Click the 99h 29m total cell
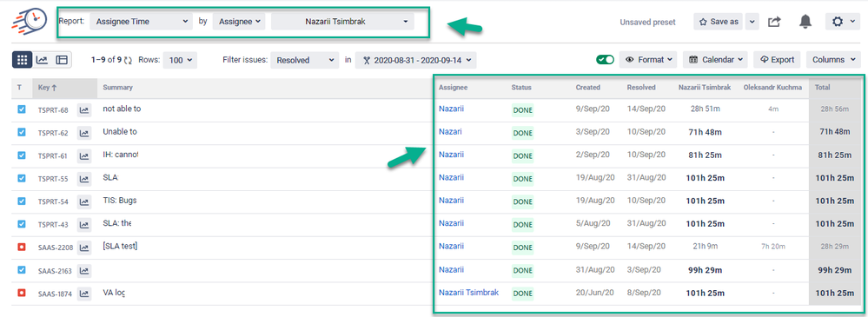 [834, 269]
